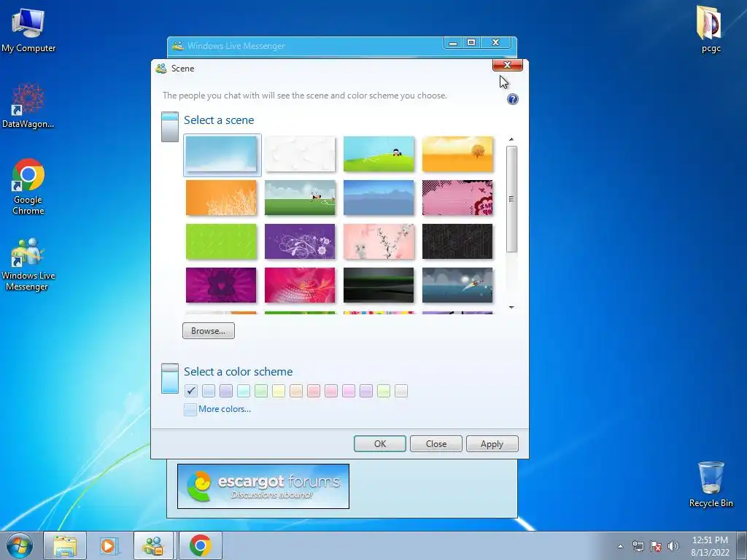
Task: Show hidden tray icons arrow
Action: click(x=620, y=546)
